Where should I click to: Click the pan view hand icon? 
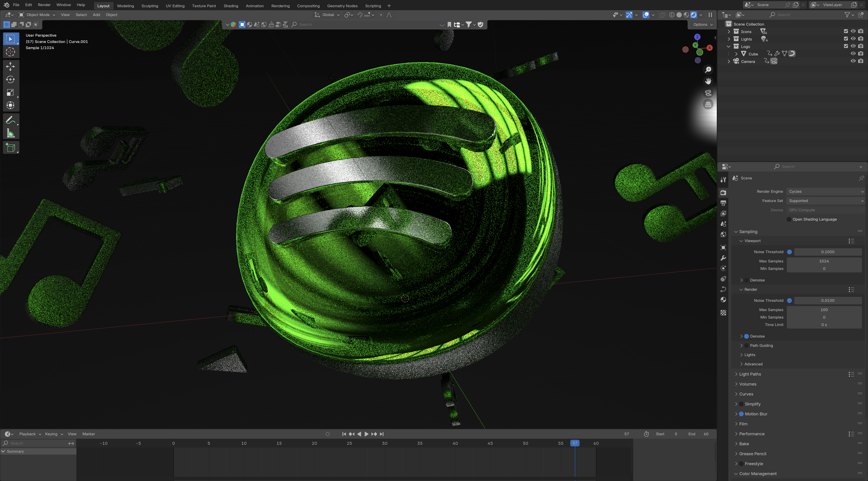tap(708, 81)
